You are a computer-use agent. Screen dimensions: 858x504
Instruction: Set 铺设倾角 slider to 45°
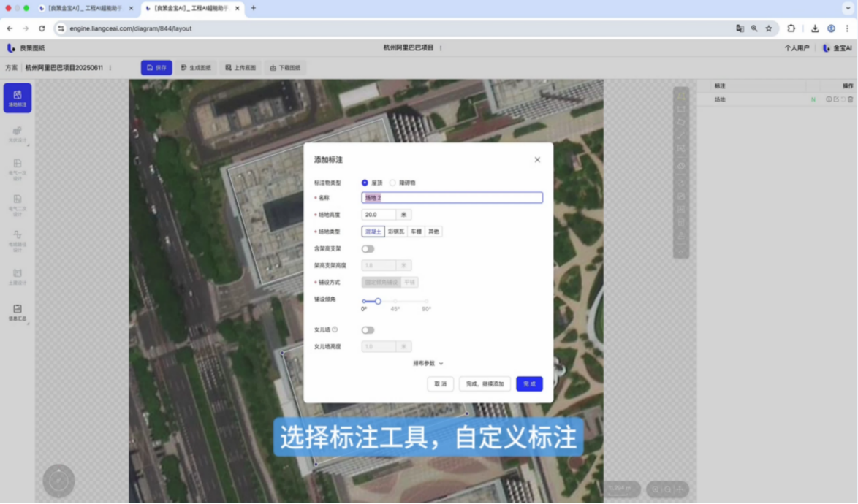pos(395,301)
